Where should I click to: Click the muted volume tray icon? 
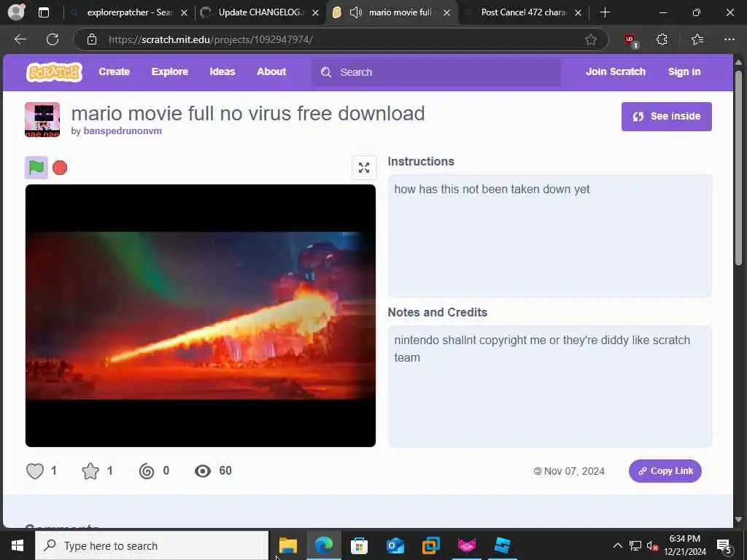652,545
